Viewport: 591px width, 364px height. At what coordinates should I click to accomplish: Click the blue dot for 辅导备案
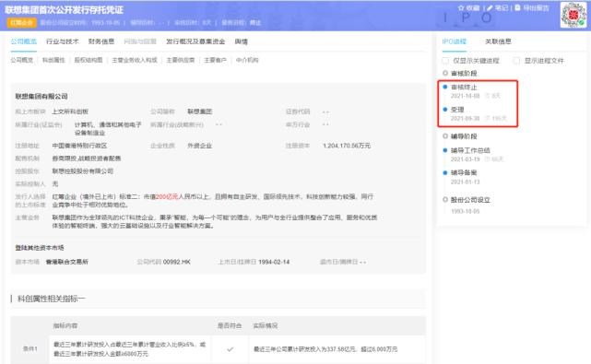445,172
